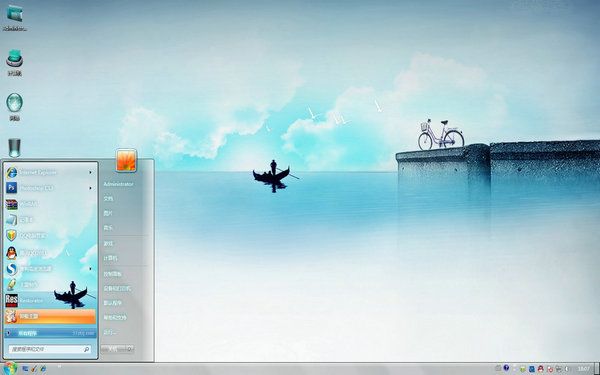600x375 pixels.
Task: Open Pictures (图片) from the Start menu
Action: click(x=108, y=213)
